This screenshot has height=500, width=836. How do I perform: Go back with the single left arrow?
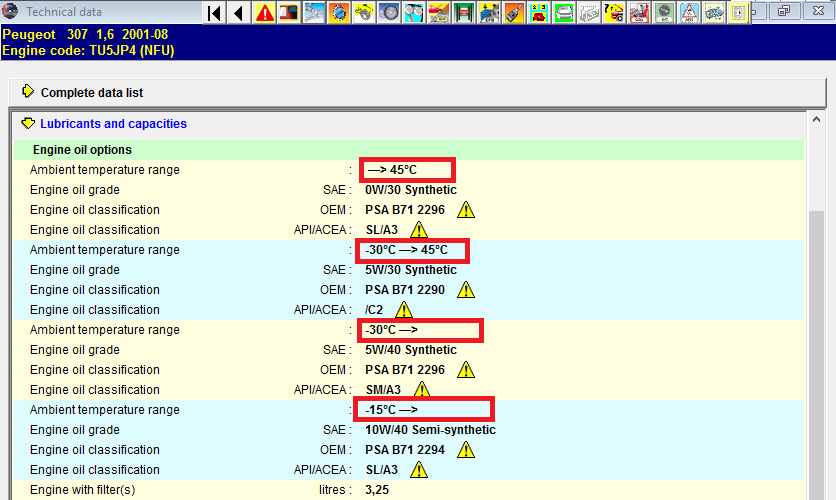click(x=239, y=12)
